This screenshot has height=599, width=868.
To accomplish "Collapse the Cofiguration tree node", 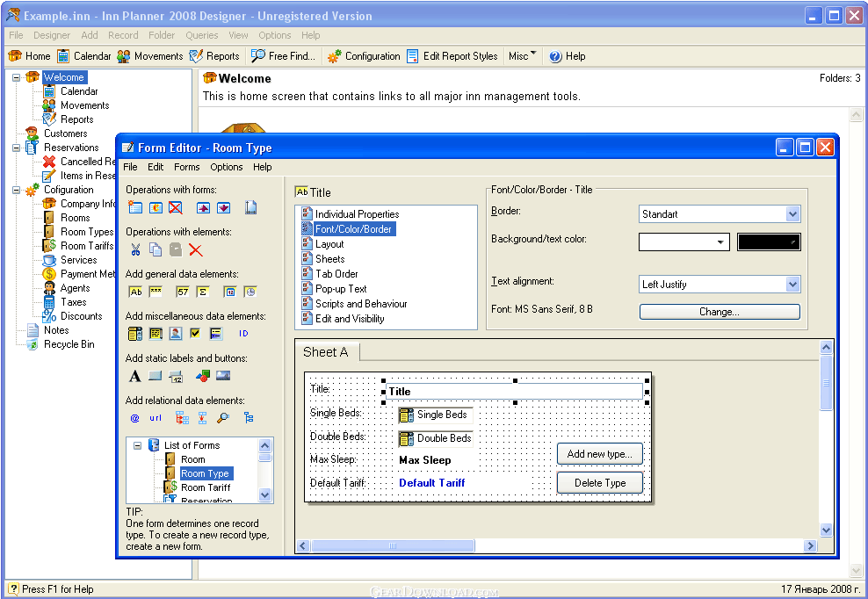I will (17, 190).
